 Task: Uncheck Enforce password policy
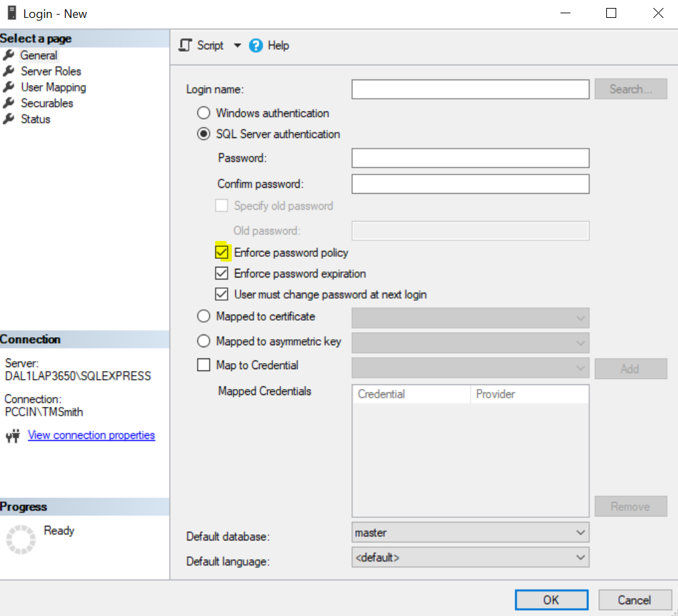[x=222, y=253]
